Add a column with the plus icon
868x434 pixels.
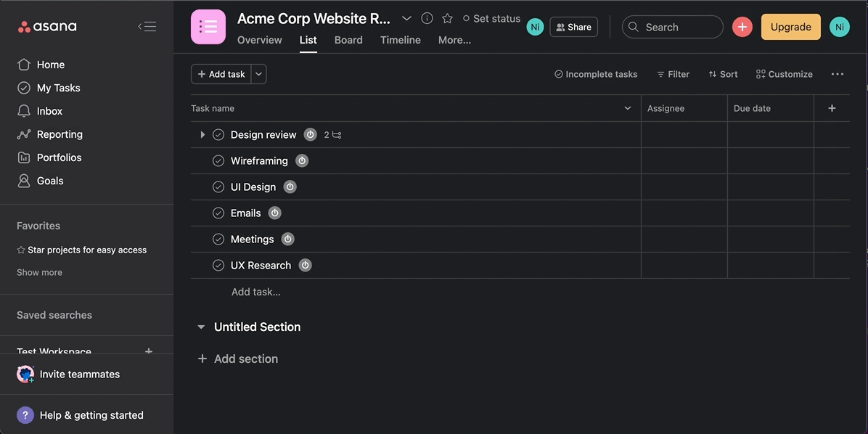click(x=832, y=108)
